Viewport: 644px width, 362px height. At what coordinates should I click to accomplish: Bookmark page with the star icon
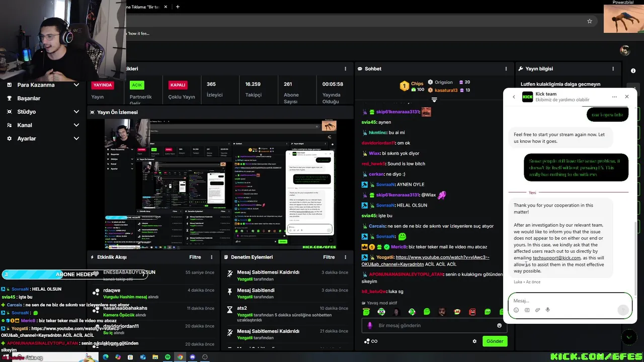click(x=590, y=21)
